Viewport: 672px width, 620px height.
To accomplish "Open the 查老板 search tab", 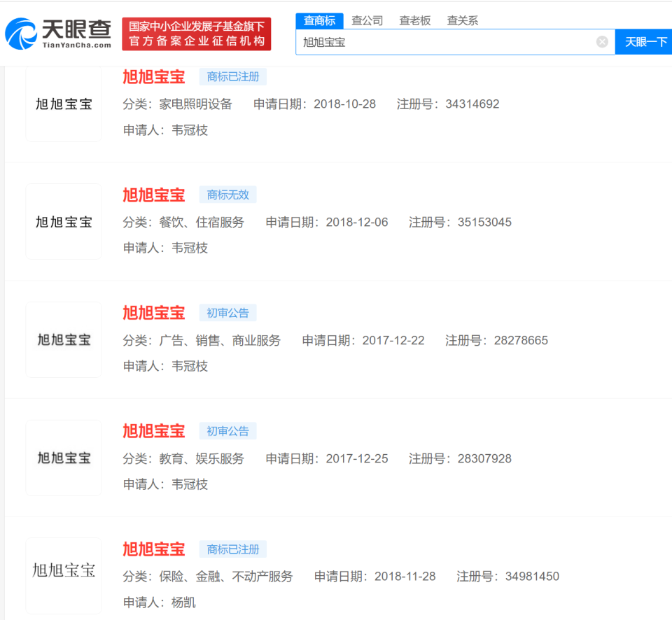I will click(414, 20).
